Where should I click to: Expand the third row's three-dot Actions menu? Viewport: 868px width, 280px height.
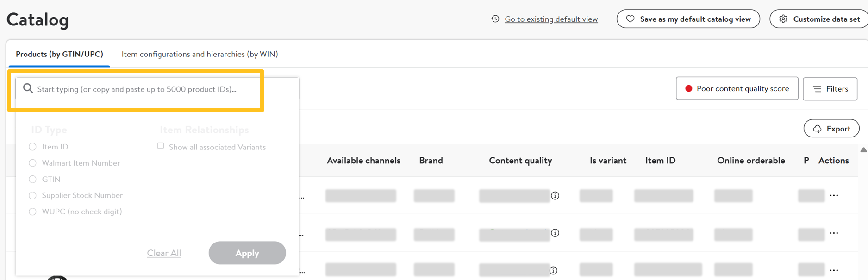pos(834,270)
